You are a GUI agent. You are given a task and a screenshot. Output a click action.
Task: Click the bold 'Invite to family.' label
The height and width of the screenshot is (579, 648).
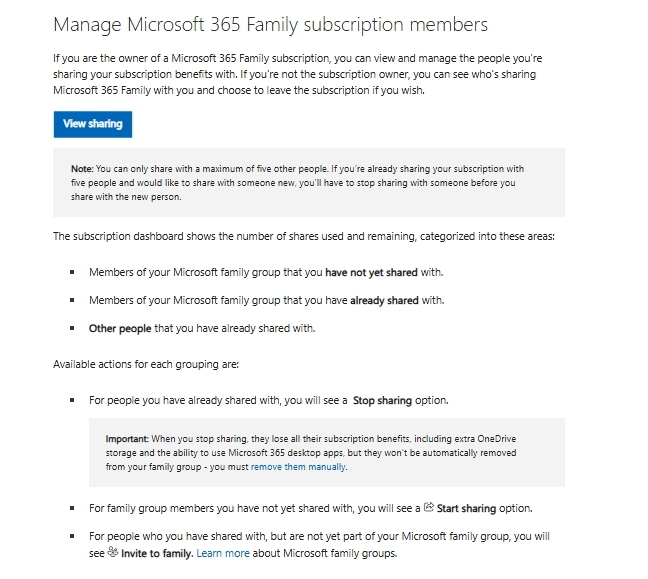pyautogui.click(x=156, y=553)
